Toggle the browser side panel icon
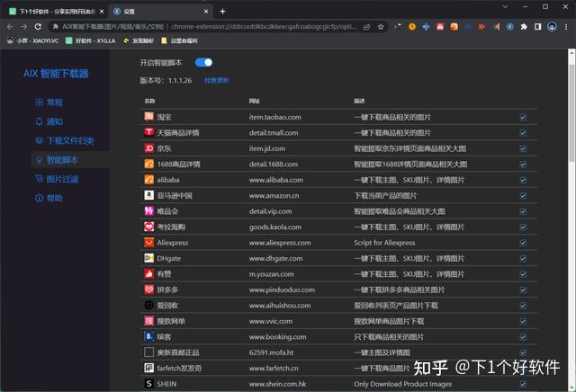Viewport: 576px width, 392px height. click(538, 26)
